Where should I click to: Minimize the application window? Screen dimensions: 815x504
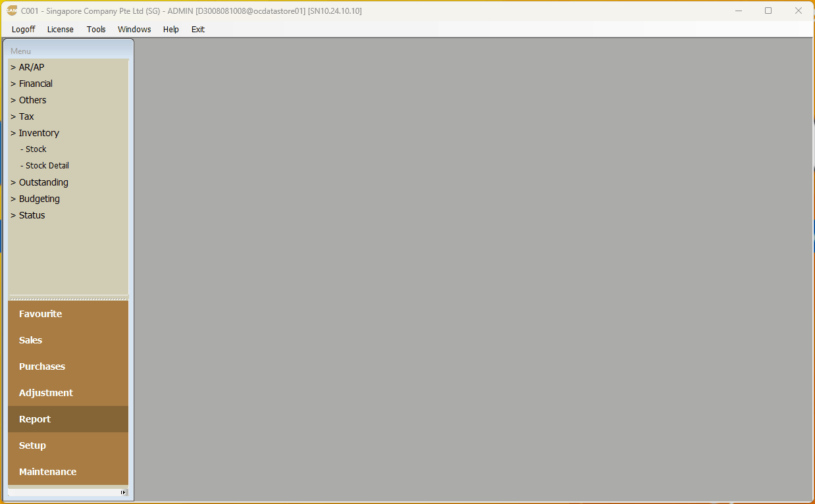pos(739,11)
